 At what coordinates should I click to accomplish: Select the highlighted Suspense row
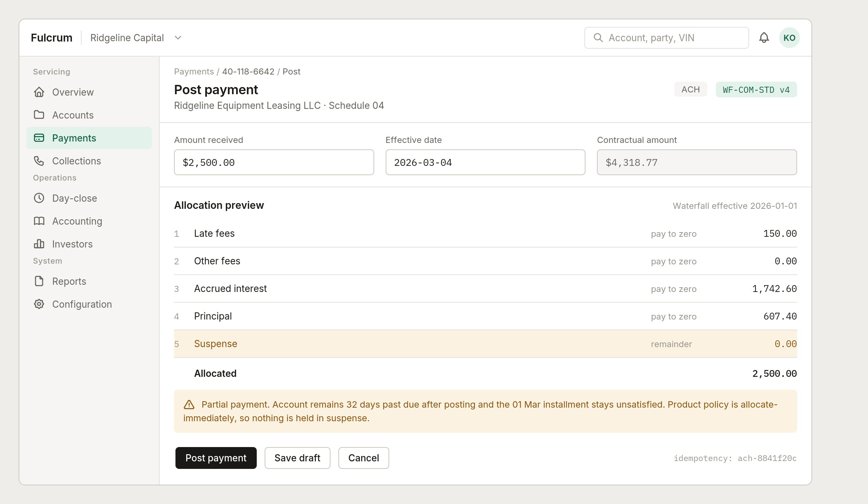[x=485, y=344]
